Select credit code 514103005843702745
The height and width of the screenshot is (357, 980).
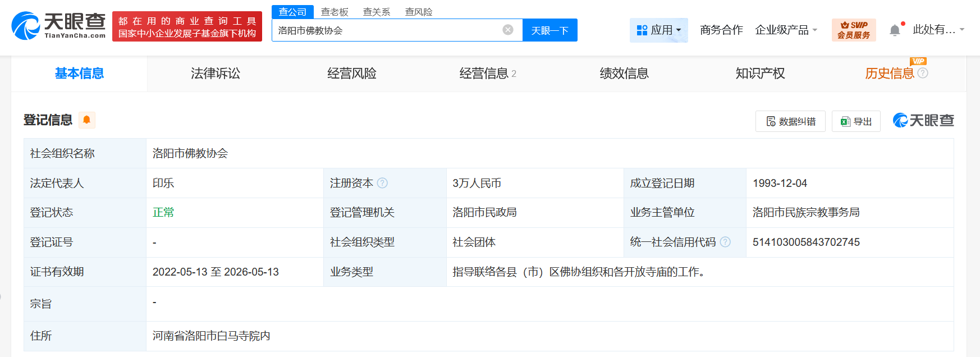pos(806,242)
